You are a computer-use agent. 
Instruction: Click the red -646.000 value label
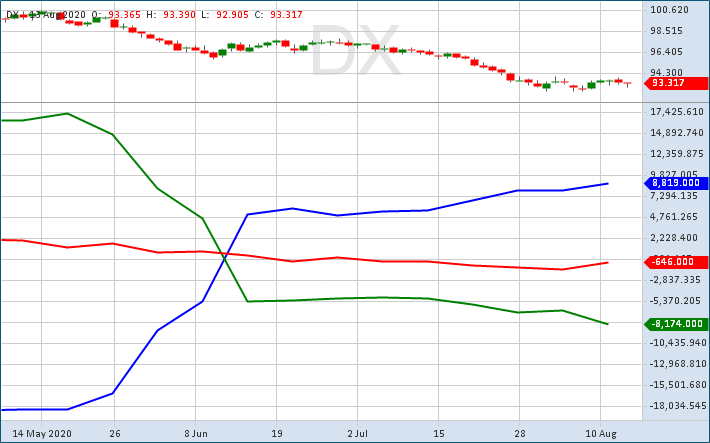676,262
